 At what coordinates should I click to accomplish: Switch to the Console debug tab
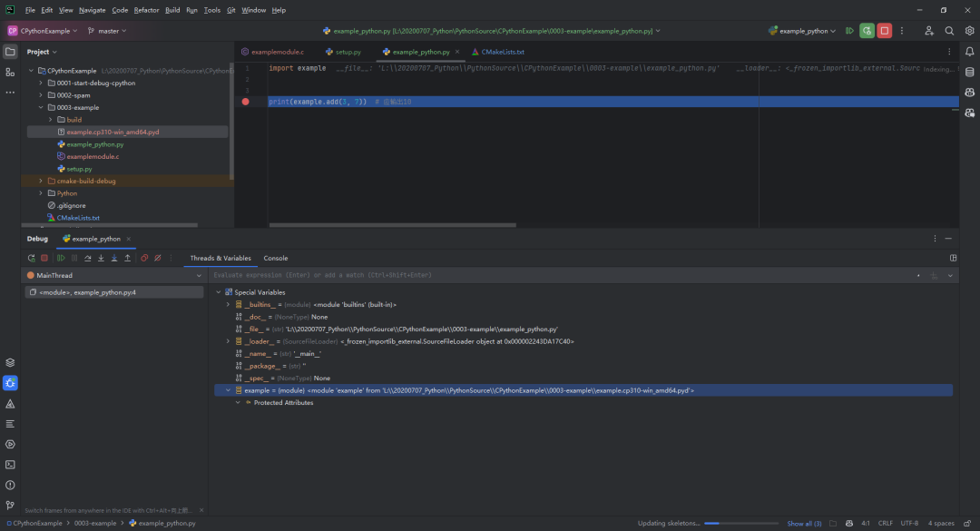[x=276, y=258]
